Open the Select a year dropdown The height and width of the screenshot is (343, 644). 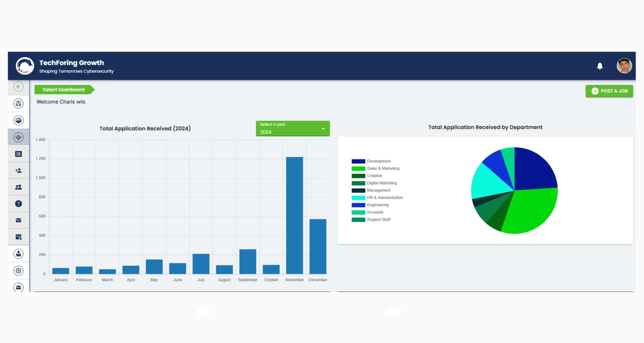tap(292, 128)
